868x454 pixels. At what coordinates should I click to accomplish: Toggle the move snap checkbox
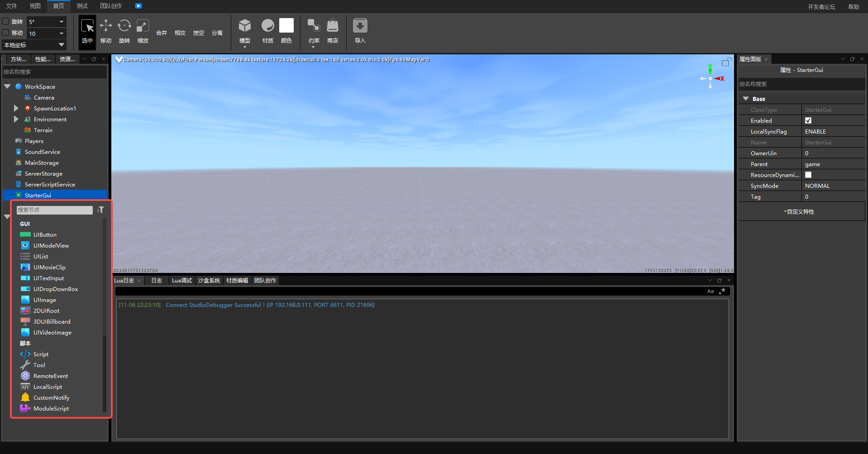point(6,33)
